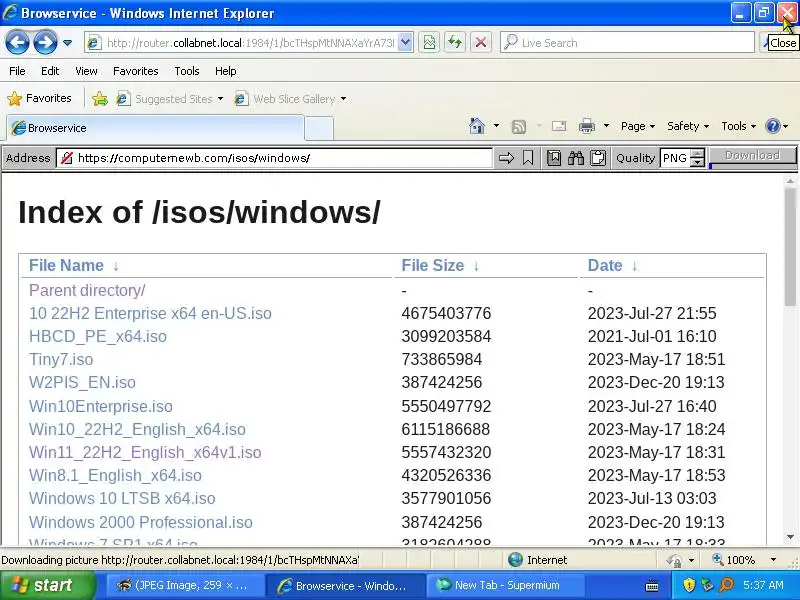
Task: Click the Add to Favorites Bar icon
Action: click(x=99, y=98)
